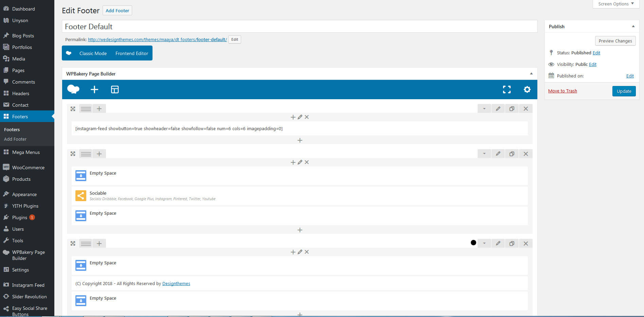Clone the Sociable row using copy icon

[x=512, y=154]
